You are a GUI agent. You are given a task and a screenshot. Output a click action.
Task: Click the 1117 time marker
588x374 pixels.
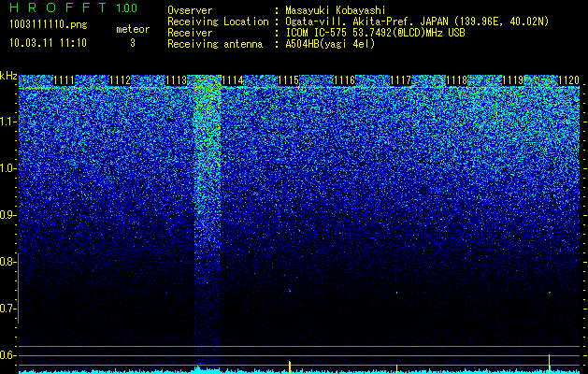(x=400, y=80)
